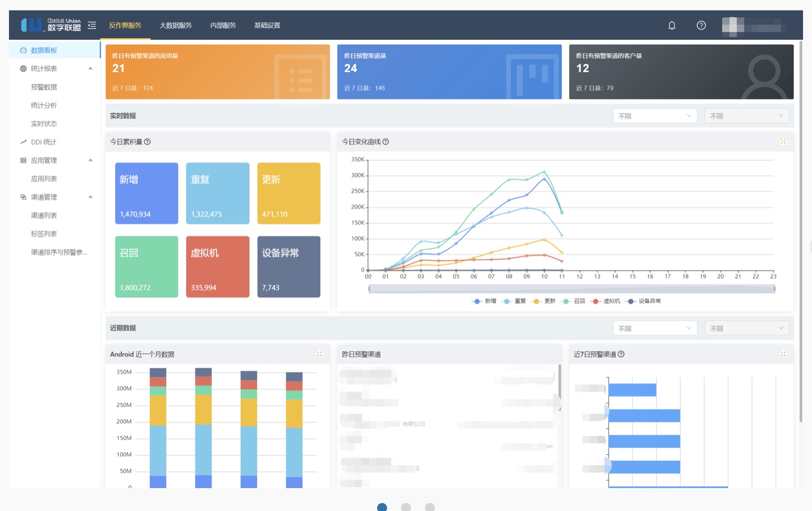Expand 今日变化曲线 chart to fullscreen
The image size is (812, 511).
(783, 141)
